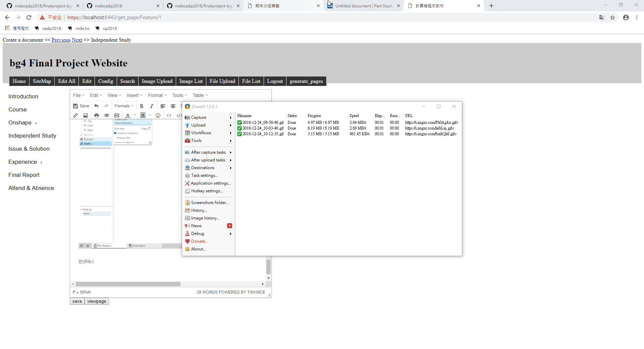Open the editor Insert menu dropdown
Viewport: 644px width, 349px height.
(x=135, y=95)
